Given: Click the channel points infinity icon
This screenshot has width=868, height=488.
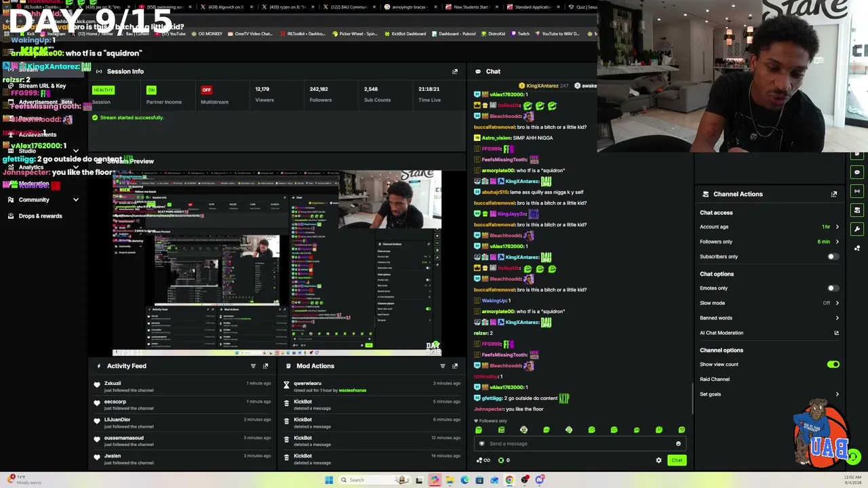Looking at the screenshot, I should click(x=484, y=460).
